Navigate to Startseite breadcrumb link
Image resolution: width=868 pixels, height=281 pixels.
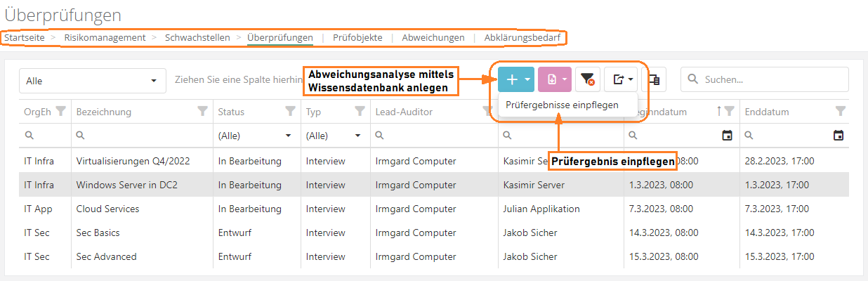25,37
